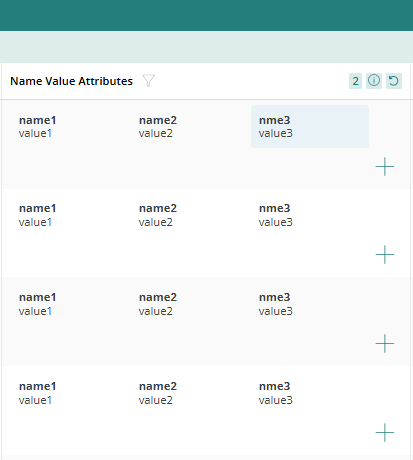Click the plus icon in the first row

tap(385, 166)
